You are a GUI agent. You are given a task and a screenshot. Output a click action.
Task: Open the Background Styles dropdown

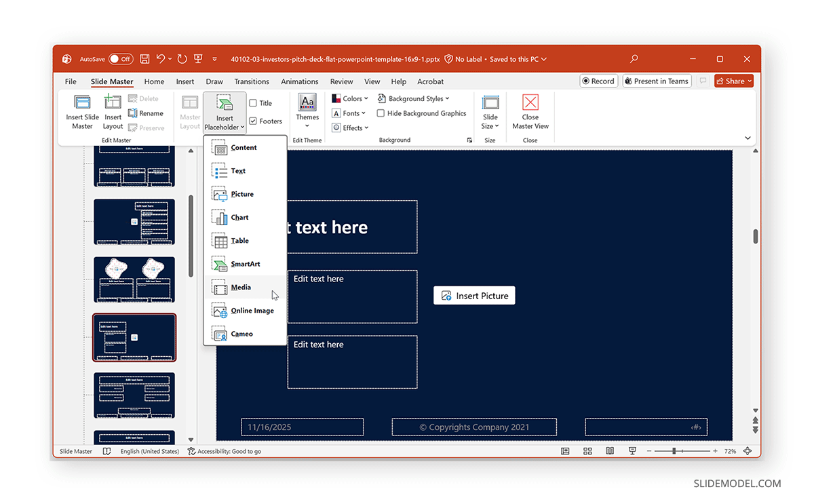[414, 98]
